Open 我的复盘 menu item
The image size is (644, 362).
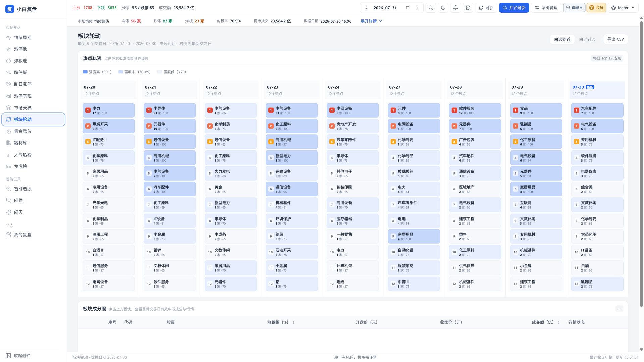click(x=34, y=235)
